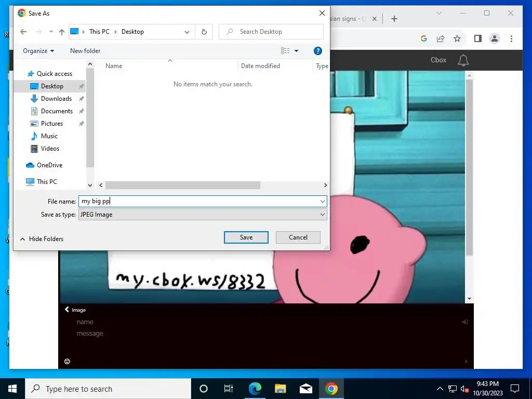Open view options dropdown arrow

pos(296,51)
